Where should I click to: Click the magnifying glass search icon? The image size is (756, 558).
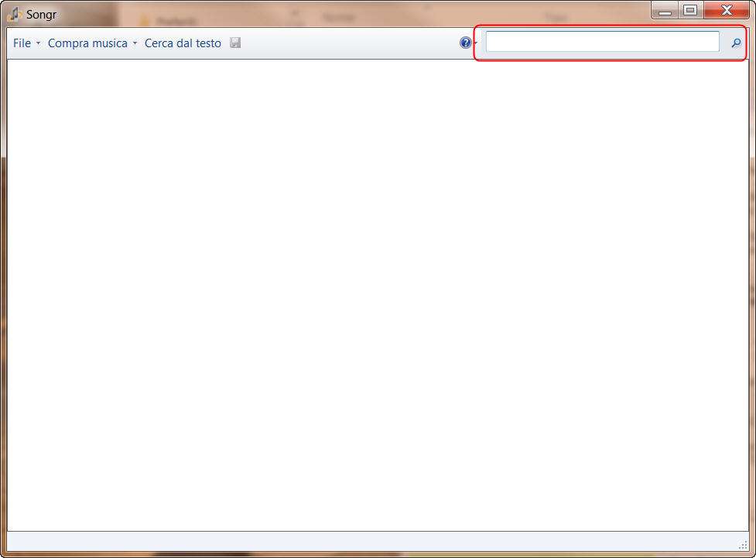736,43
